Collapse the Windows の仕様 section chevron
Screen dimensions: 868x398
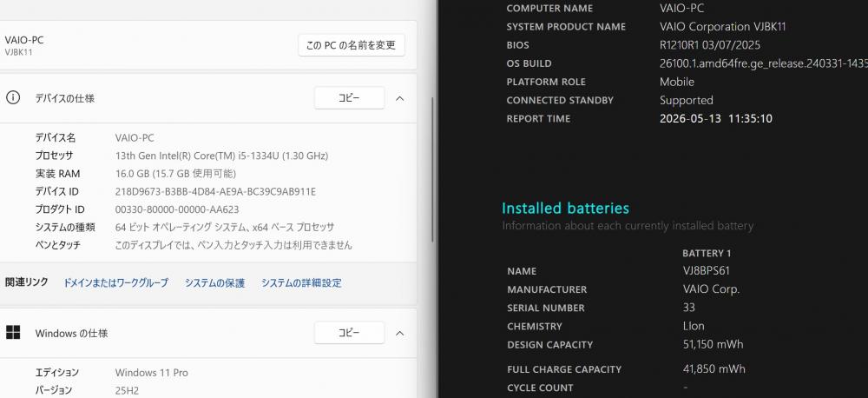coord(399,333)
